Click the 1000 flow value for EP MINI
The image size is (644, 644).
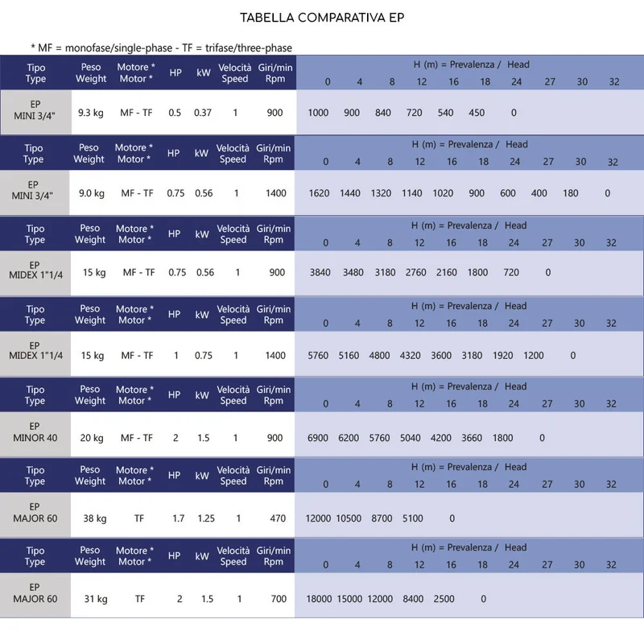318,113
